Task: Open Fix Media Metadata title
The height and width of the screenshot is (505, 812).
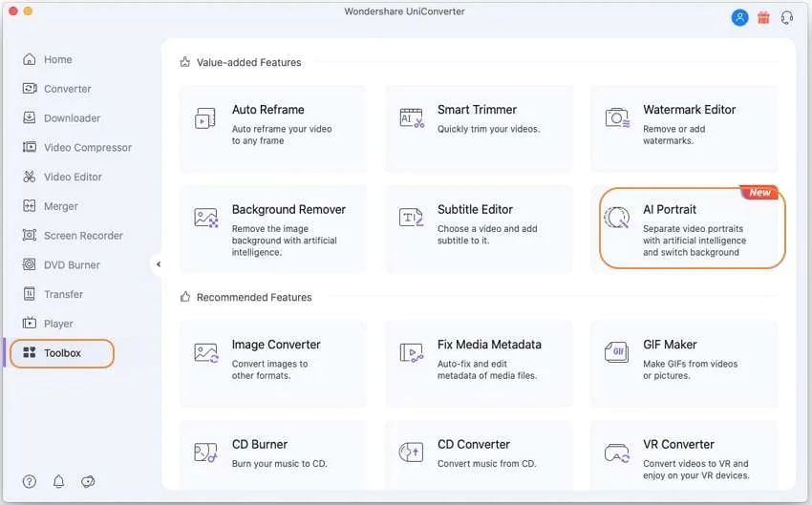Action: [x=489, y=345]
